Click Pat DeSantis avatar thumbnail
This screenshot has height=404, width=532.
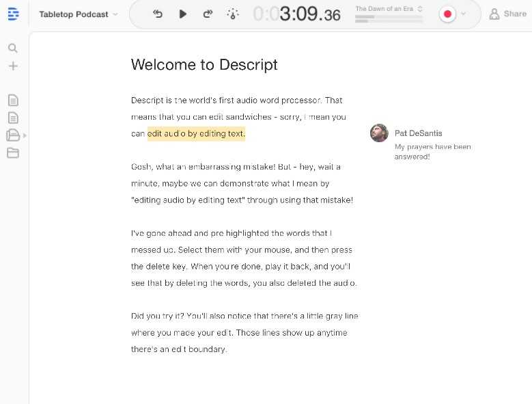[379, 133]
